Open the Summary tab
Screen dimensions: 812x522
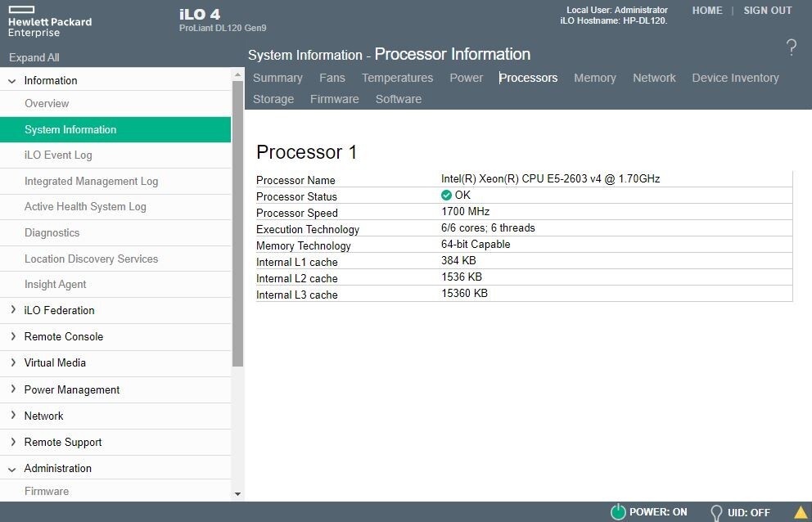pyautogui.click(x=277, y=78)
